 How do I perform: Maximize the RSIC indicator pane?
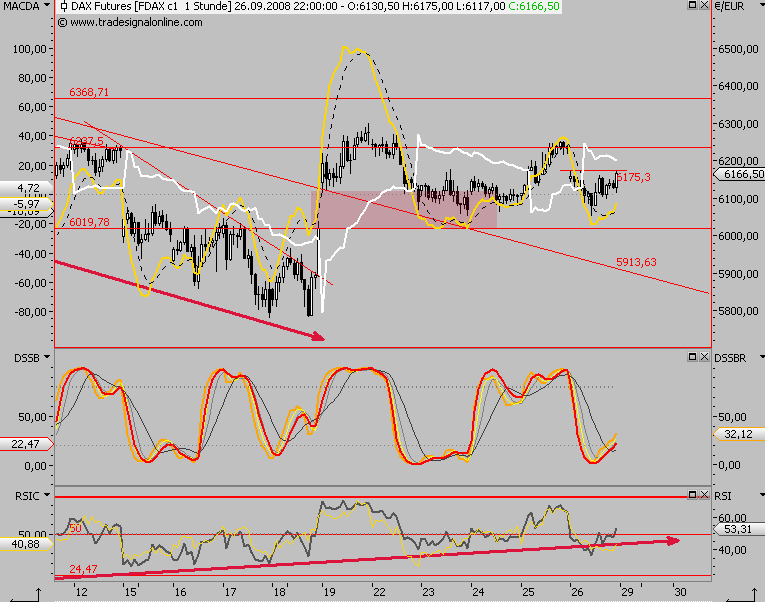[692, 495]
